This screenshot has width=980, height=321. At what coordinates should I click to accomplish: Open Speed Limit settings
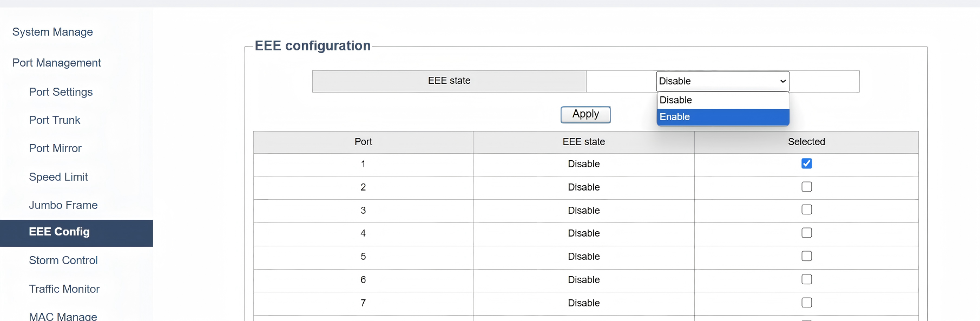coord(58,177)
